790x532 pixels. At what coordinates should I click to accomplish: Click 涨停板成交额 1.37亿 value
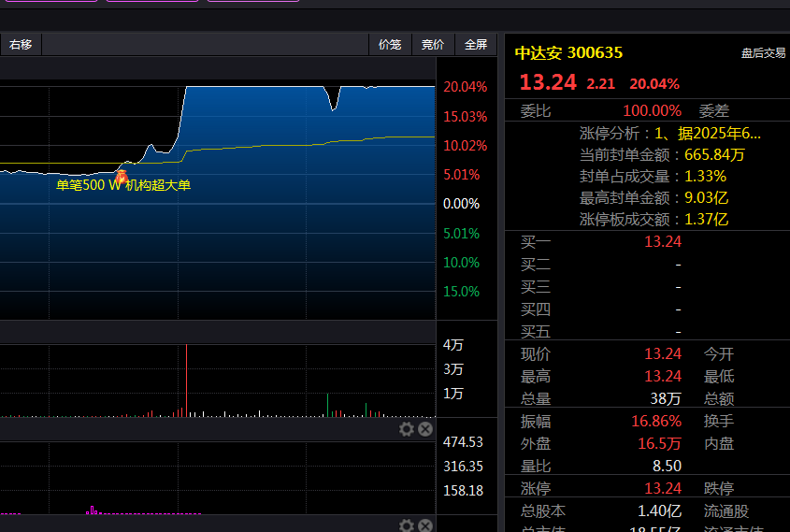point(706,219)
